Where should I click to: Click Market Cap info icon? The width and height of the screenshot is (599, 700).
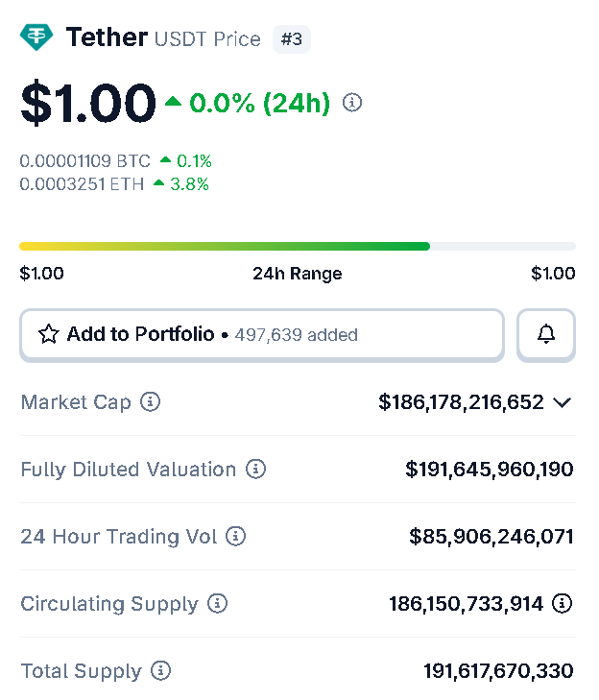point(150,401)
